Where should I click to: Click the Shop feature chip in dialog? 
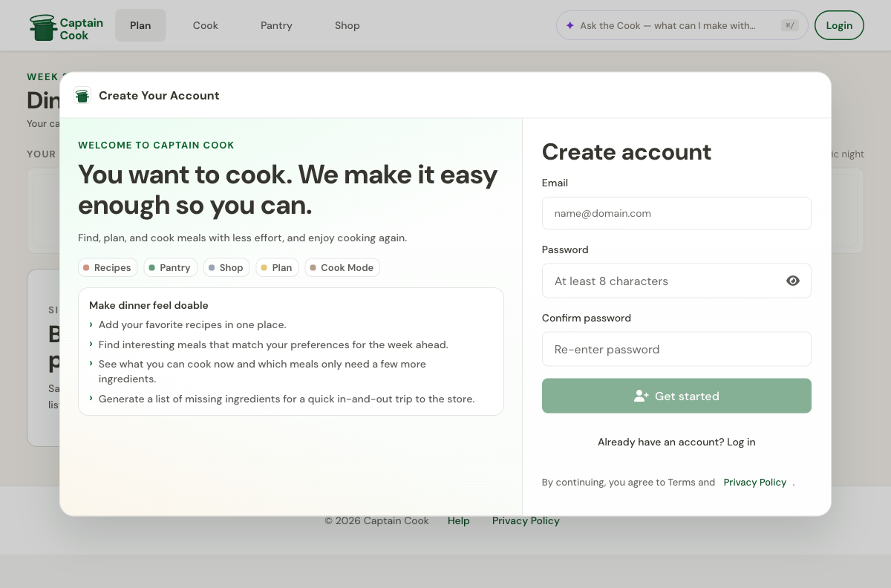pyautogui.click(x=226, y=267)
